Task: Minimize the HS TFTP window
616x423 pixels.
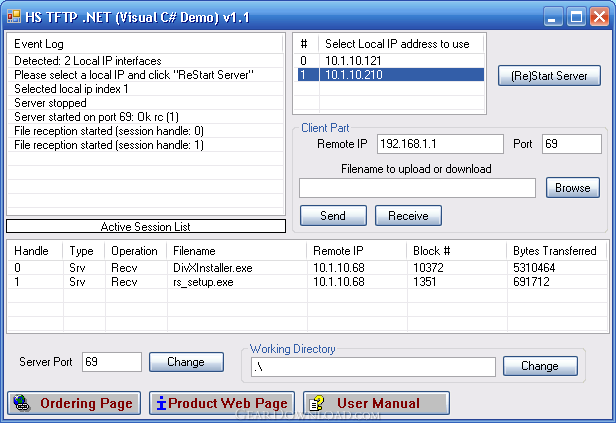Action: coord(553,16)
